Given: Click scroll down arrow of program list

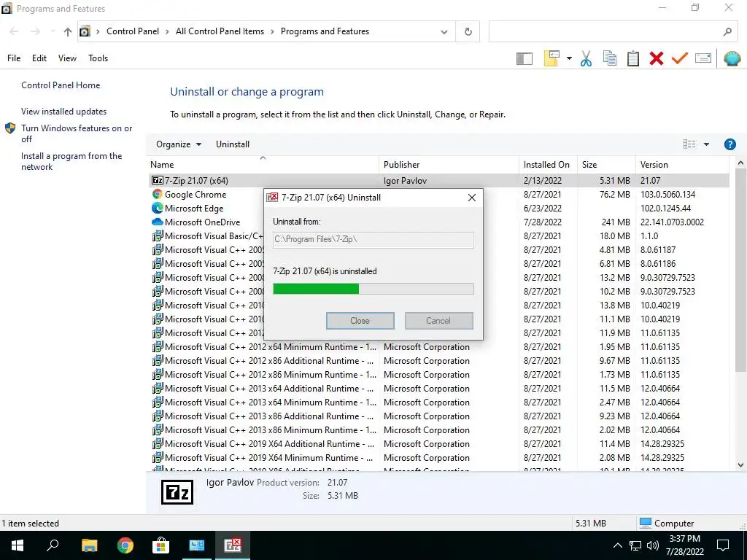Looking at the screenshot, I should pos(740,464).
